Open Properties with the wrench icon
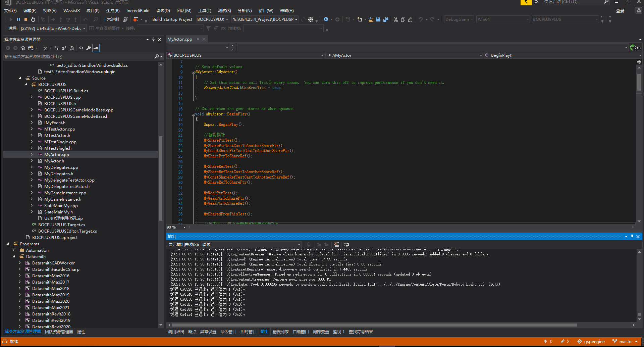 click(89, 48)
